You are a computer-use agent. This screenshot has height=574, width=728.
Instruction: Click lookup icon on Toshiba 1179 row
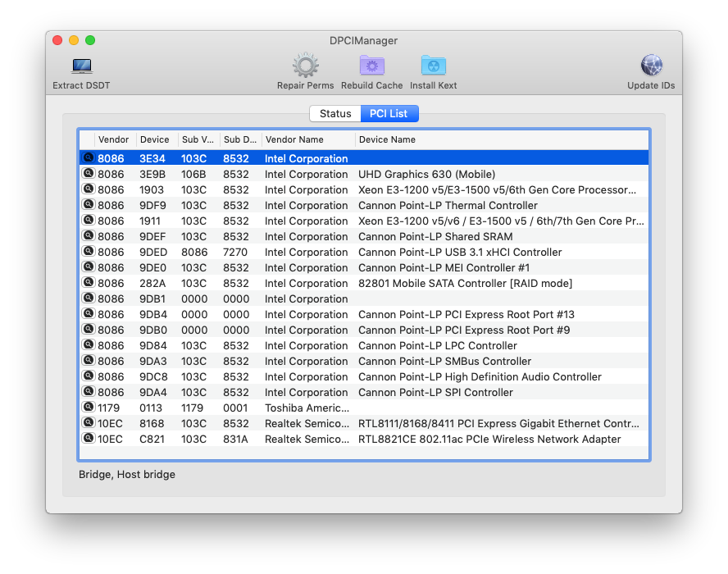tap(89, 407)
